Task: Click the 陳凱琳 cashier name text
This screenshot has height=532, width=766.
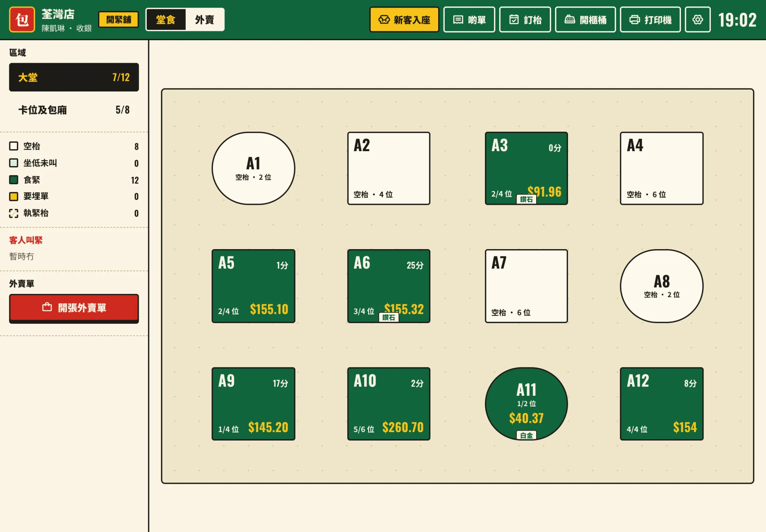Action: pos(53,28)
